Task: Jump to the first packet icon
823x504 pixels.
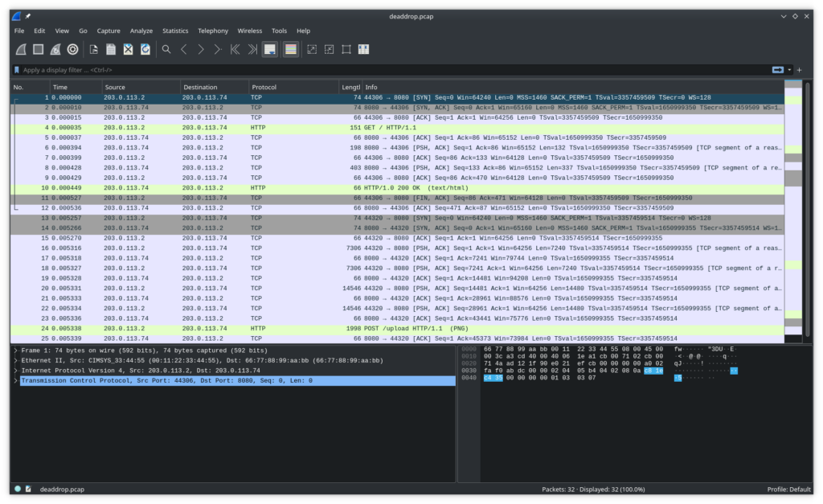Action: (235, 49)
